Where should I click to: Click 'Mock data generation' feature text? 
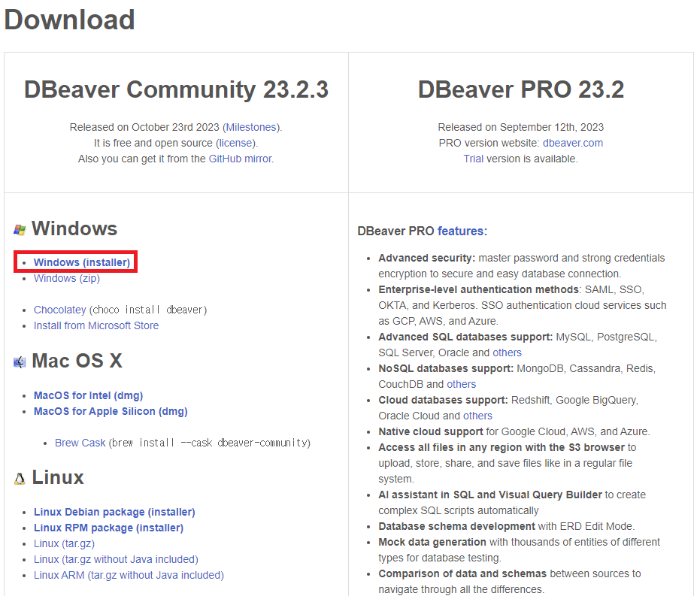(x=432, y=543)
